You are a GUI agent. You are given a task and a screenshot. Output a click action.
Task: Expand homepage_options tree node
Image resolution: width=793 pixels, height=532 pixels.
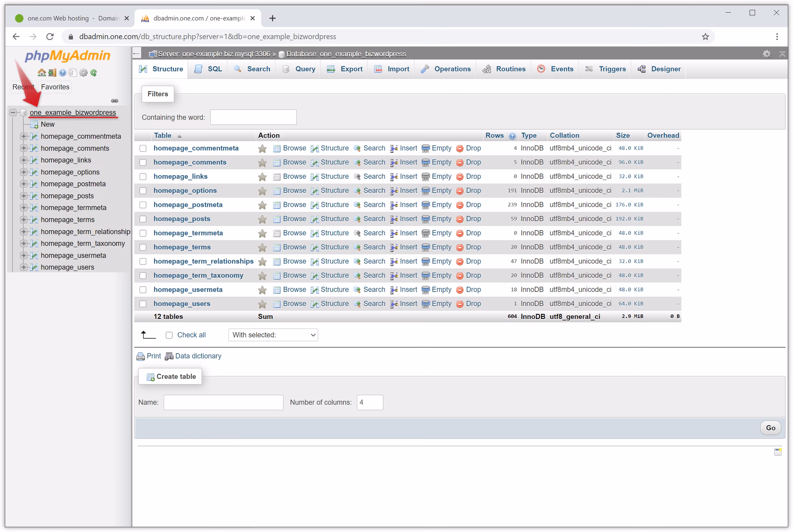pyautogui.click(x=24, y=172)
